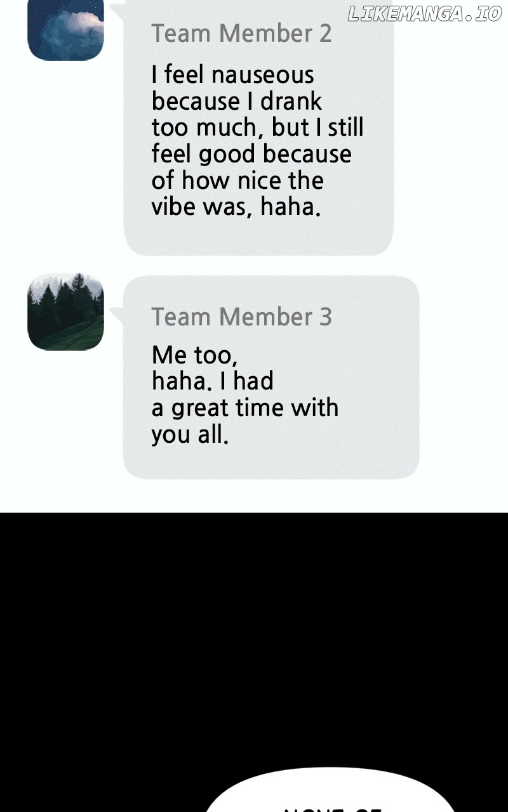This screenshot has width=508, height=812.
Task: Select the Team Member 3 name label
Action: point(241,317)
